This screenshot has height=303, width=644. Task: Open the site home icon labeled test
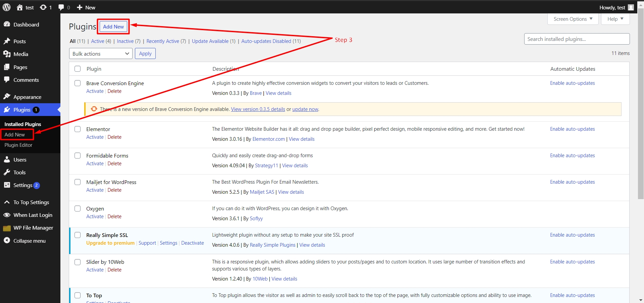coord(20,7)
